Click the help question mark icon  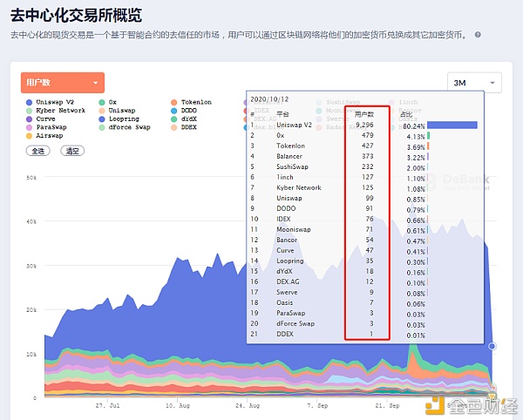(478, 35)
